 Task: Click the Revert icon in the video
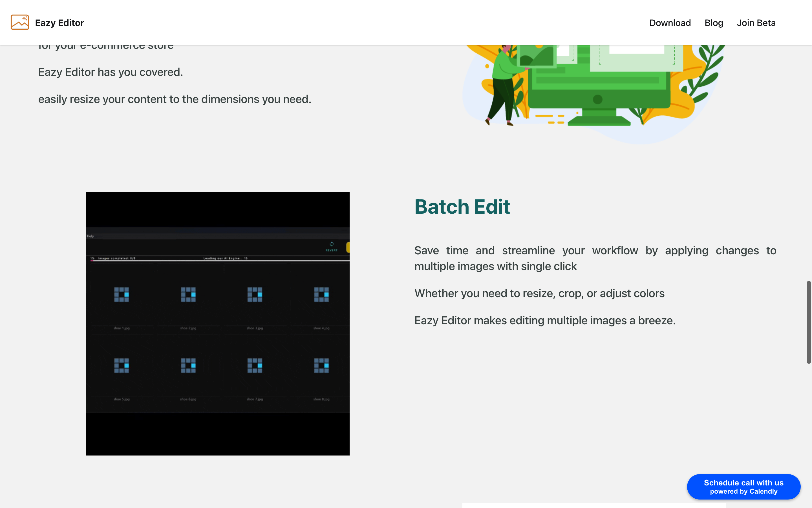332,246
